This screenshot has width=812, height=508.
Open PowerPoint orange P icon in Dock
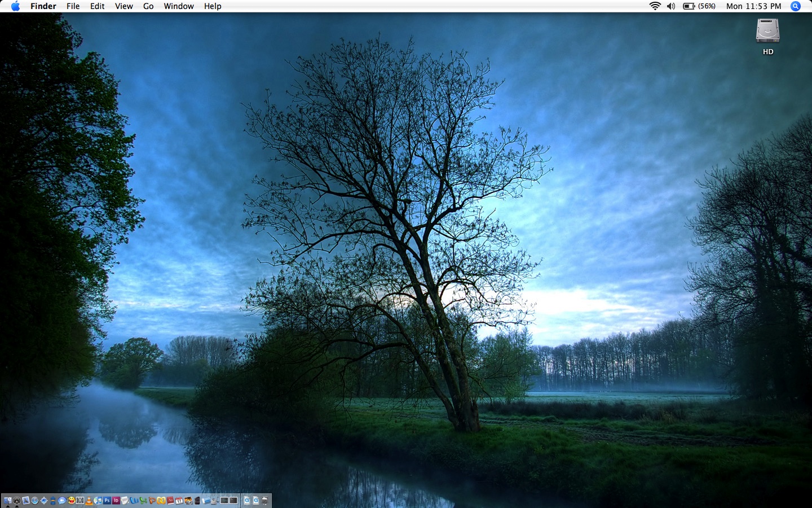point(152,500)
